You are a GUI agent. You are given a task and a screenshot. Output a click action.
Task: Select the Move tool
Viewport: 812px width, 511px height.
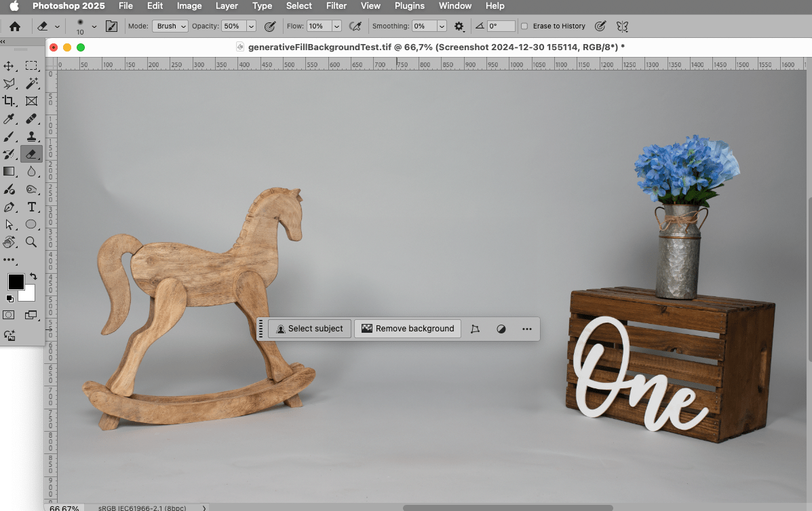[9, 66]
